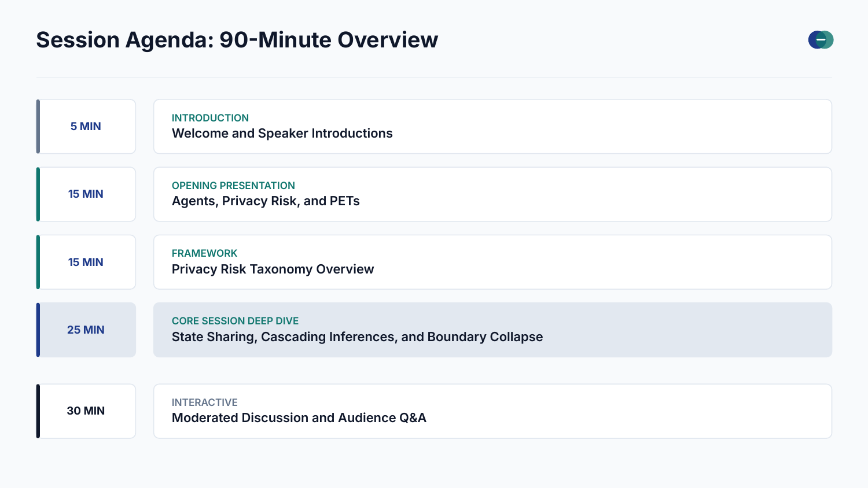Image resolution: width=868 pixels, height=488 pixels.
Task: Click the INTRODUCTION label
Action: pyautogui.click(x=210, y=118)
